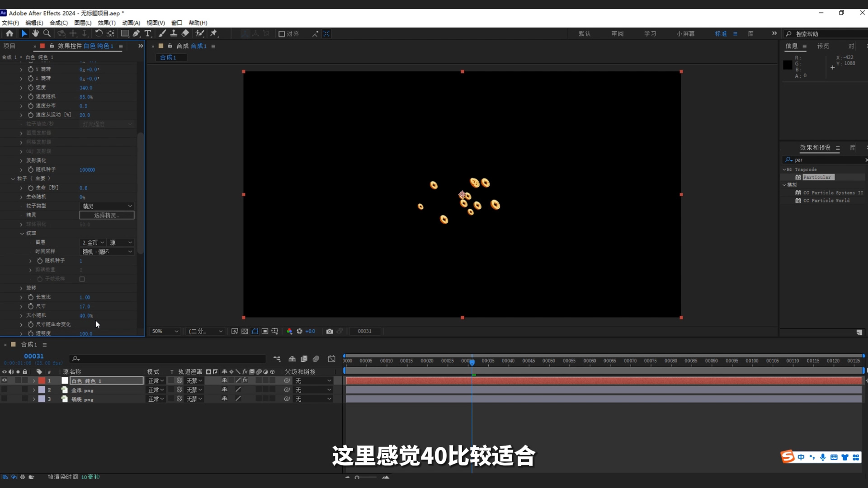Image resolution: width=868 pixels, height=488 pixels.
Task: Click the current time display 00031
Action: coord(33,356)
